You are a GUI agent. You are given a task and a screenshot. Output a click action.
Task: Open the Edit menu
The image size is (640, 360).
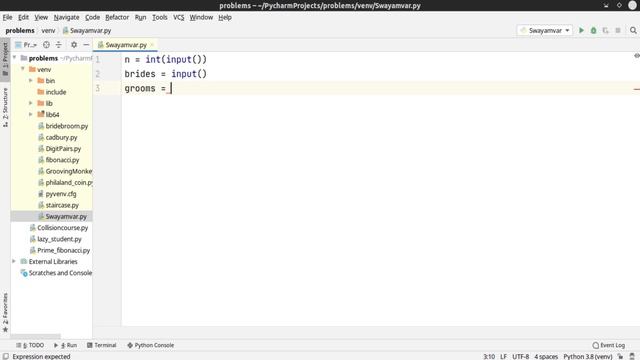tap(23, 17)
